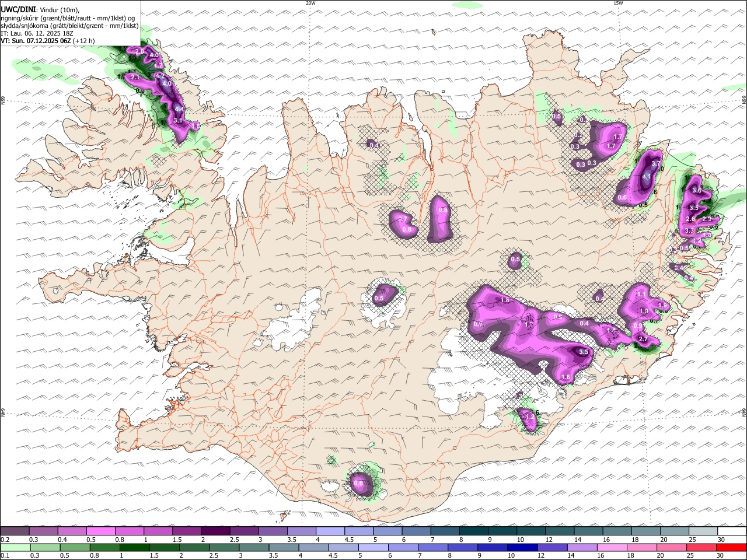This screenshot has width=747, height=560.
Task: Select the upper scale swatch starting at 3
Action: pyautogui.click(x=273, y=531)
